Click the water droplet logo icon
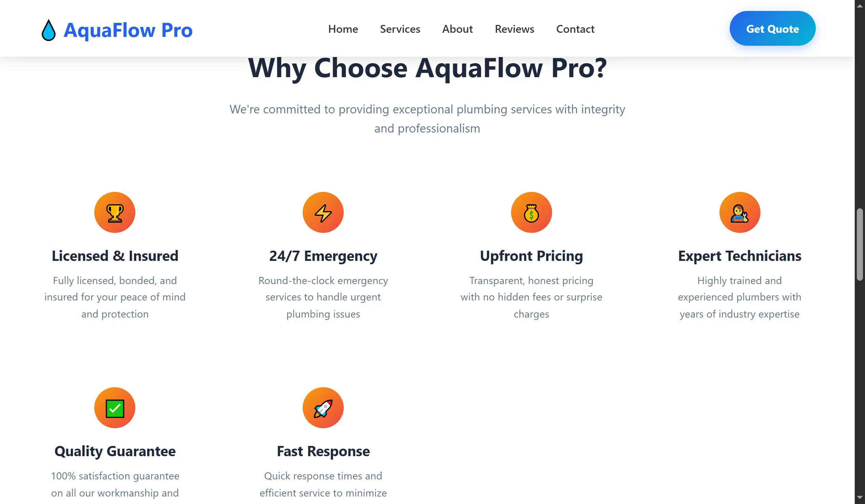This screenshot has width=865, height=504. click(x=49, y=30)
